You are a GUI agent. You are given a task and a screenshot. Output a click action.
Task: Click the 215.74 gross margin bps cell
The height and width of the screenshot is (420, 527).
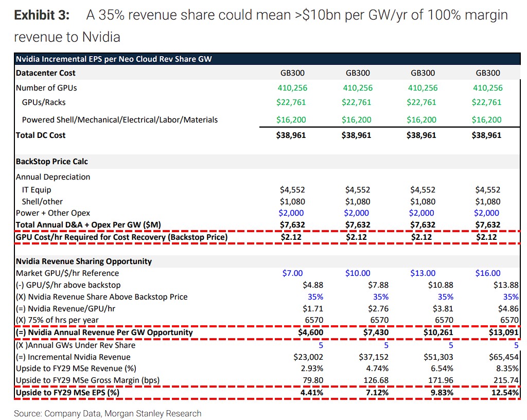(x=506, y=380)
